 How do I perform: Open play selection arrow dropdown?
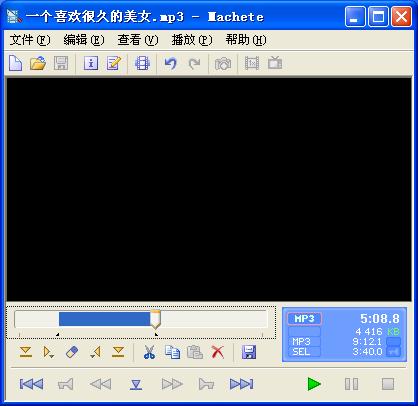pyautogui.click(x=49, y=352)
